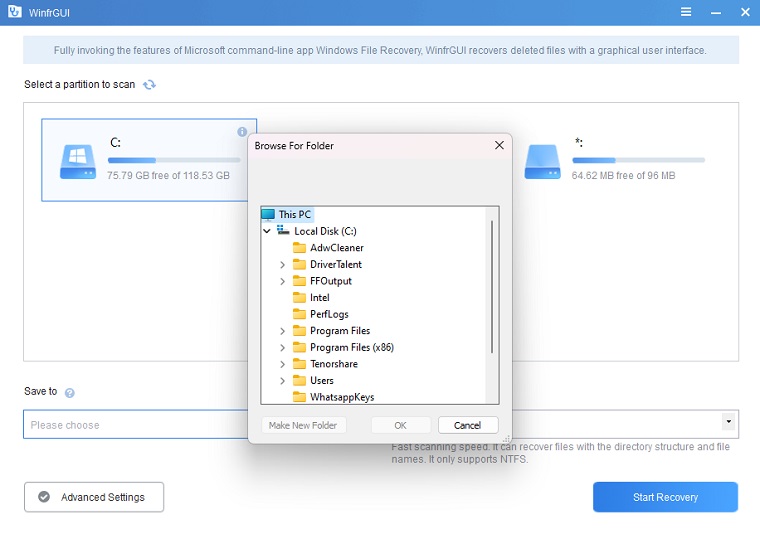The height and width of the screenshot is (534, 760).
Task: Click the Advanced Settings checkmark icon
Action: [x=44, y=497]
